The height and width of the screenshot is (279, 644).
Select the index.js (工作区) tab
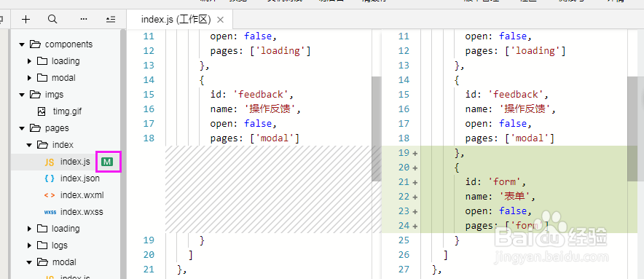pyautogui.click(x=176, y=20)
